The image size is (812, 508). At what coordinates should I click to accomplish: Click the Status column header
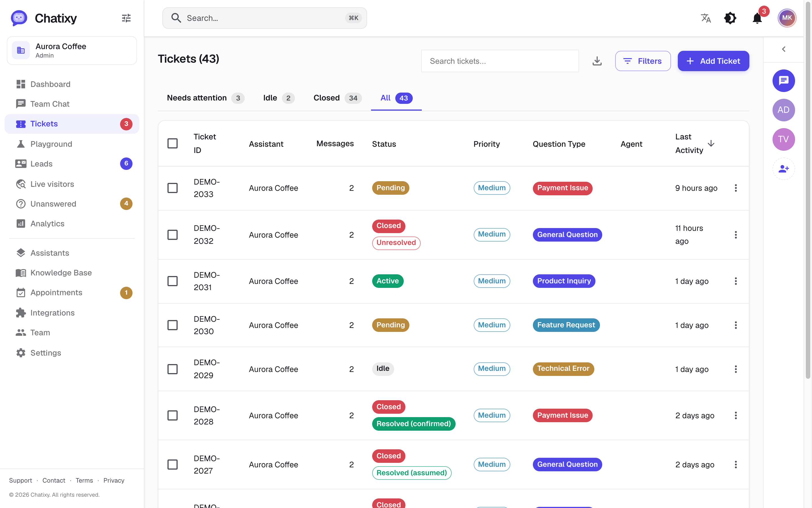click(x=384, y=144)
